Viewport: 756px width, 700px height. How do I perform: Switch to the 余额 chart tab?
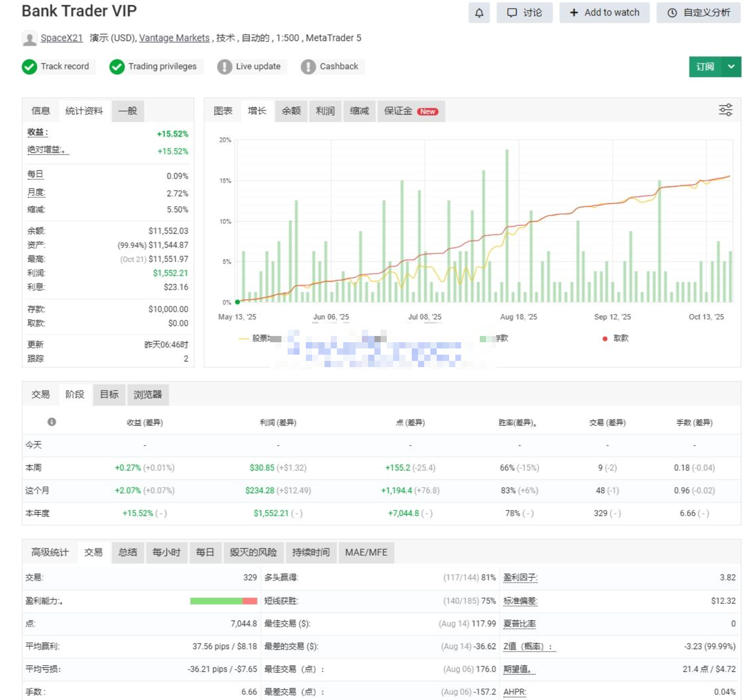click(x=291, y=111)
